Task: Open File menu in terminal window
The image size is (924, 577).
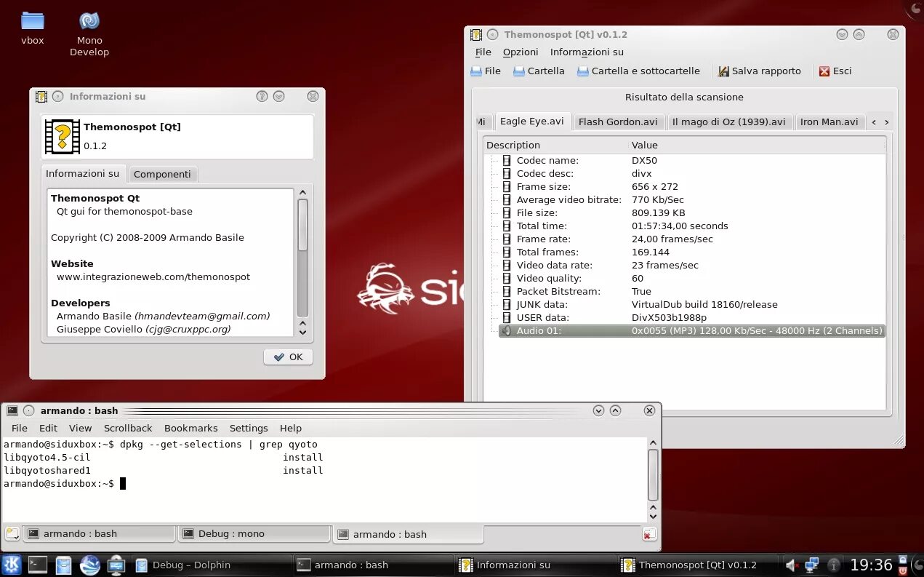Action: (x=20, y=428)
